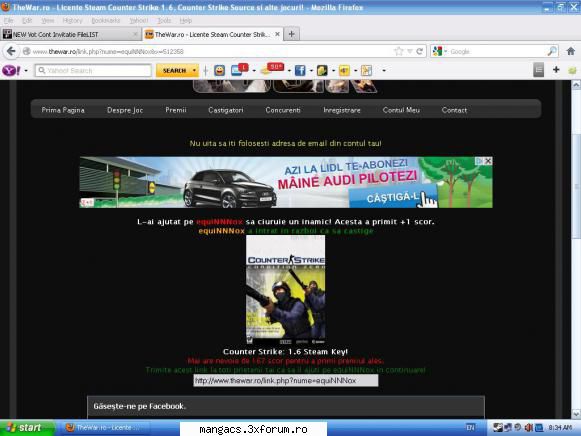Open a new tab with plus button
581x436 pixels.
(x=292, y=34)
